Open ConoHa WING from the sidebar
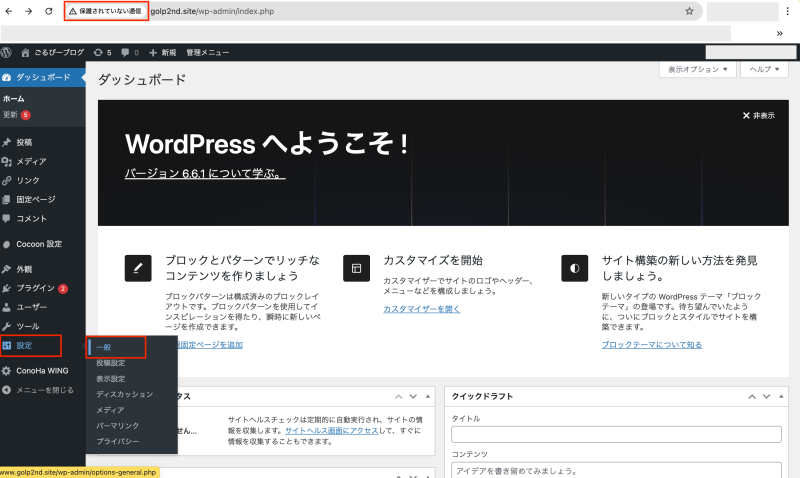 pyautogui.click(x=43, y=371)
